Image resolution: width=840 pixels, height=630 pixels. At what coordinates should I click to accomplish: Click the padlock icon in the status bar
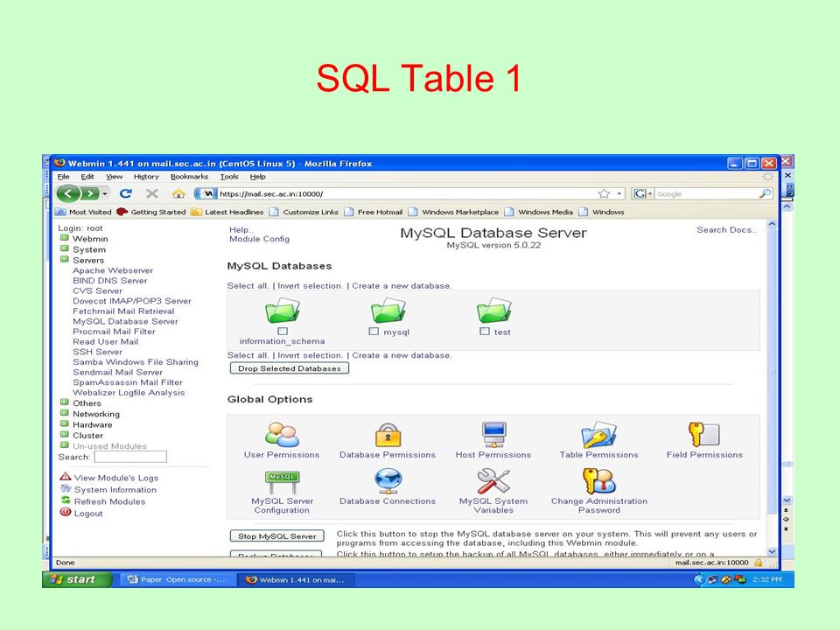click(758, 563)
